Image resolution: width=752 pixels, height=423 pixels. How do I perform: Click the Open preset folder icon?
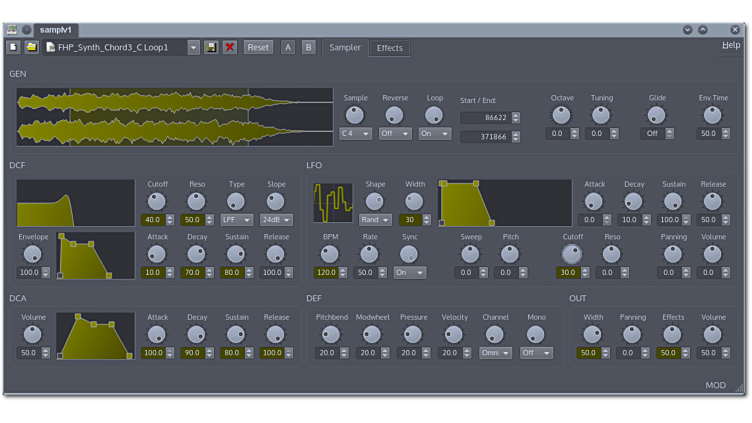tap(31, 47)
